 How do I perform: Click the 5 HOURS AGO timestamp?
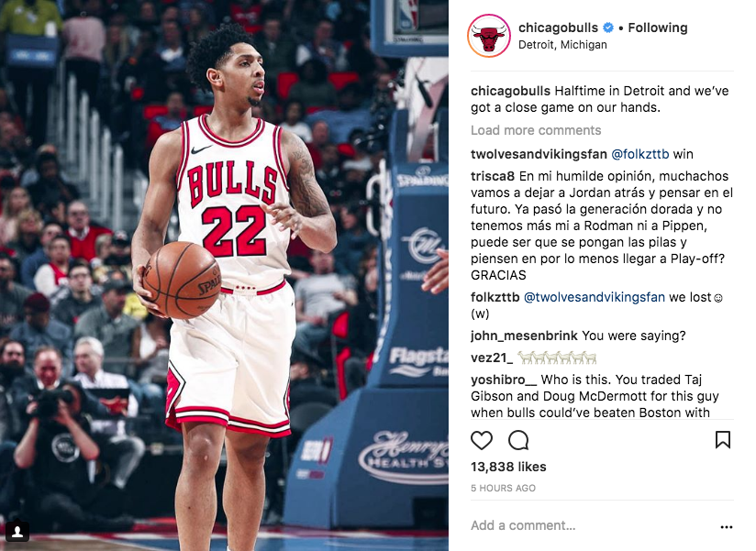pyautogui.click(x=503, y=488)
